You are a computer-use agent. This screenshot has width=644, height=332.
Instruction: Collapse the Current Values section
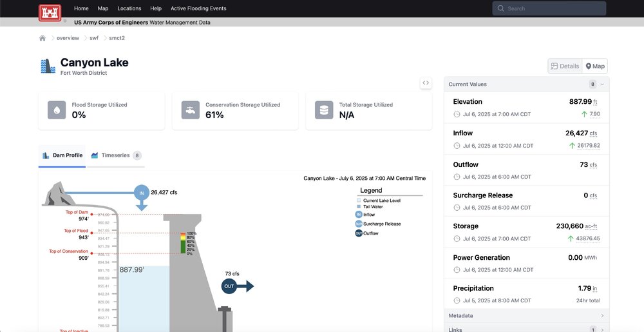click(602, 84)
